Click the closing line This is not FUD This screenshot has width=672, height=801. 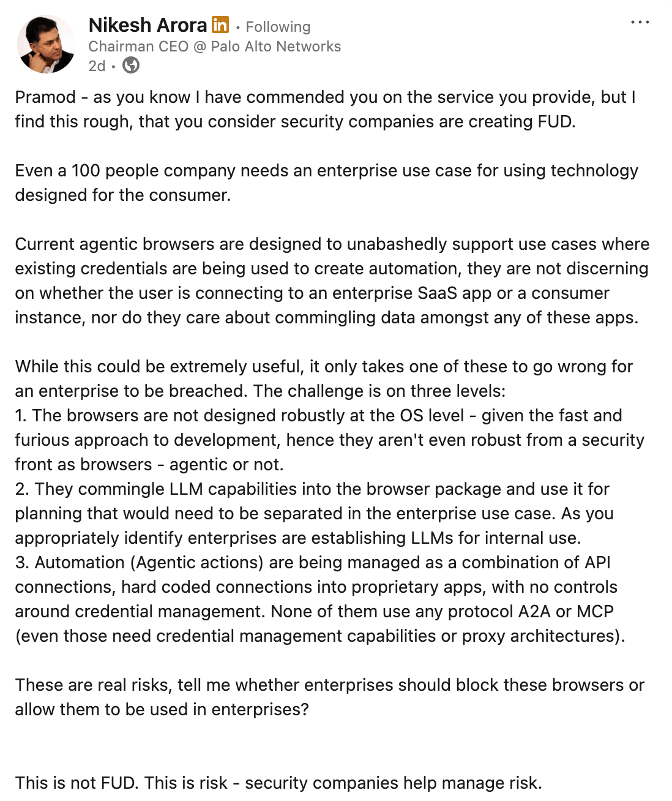278,783
